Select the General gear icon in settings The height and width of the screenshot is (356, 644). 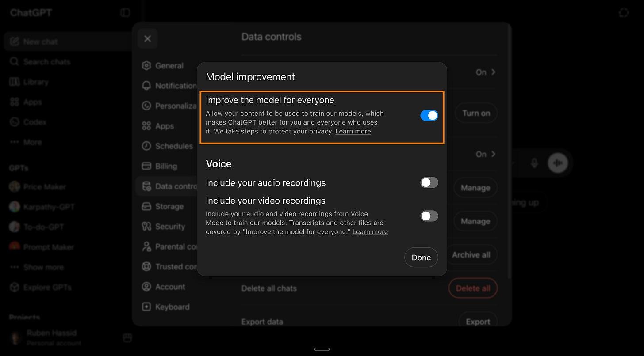(x=146, y=66)
